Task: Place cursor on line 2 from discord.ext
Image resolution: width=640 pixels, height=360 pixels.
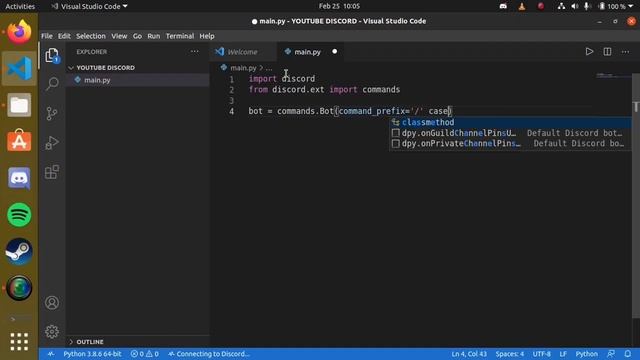Action: pos(324,89)
